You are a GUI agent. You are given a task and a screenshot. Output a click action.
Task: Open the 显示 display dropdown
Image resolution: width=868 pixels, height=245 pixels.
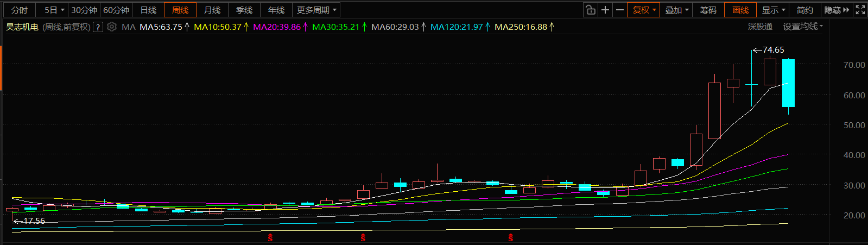click(774, 10)
